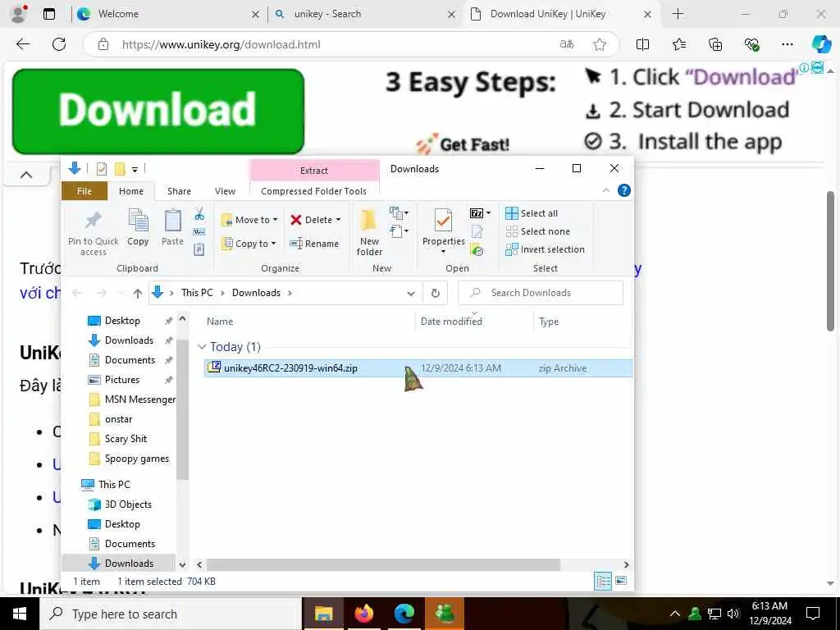Open the New item dropdown in ribbon
This screenshot has width=840, height=630.
tap(399, 213)
